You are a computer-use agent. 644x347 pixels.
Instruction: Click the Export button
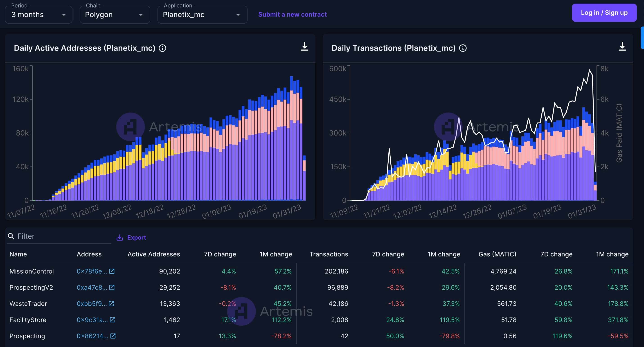click(131, 237)
